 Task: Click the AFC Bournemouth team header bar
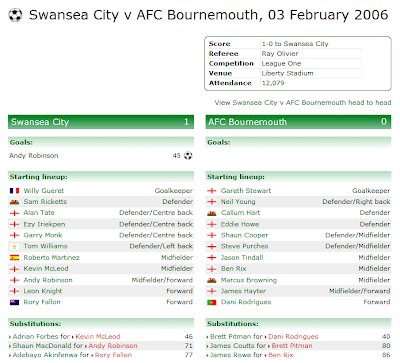coord(298,122)
